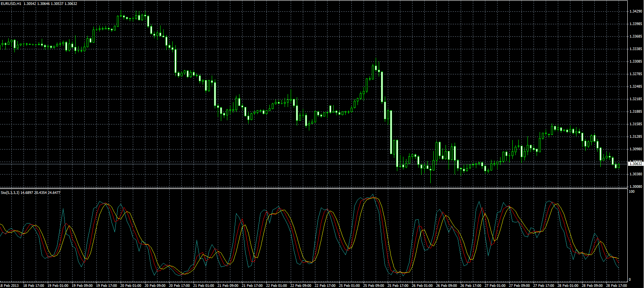Click the 1.30380 price scale label

(636, 174)
